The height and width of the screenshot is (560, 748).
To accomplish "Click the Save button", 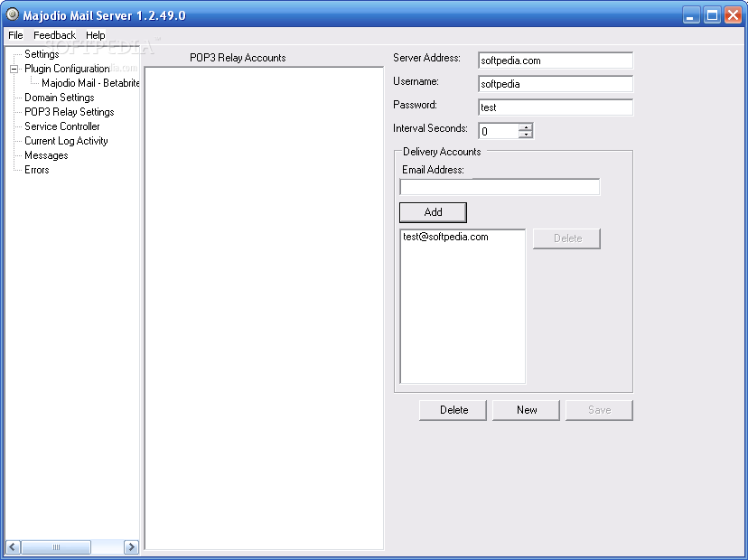I will tap(599, 410).
